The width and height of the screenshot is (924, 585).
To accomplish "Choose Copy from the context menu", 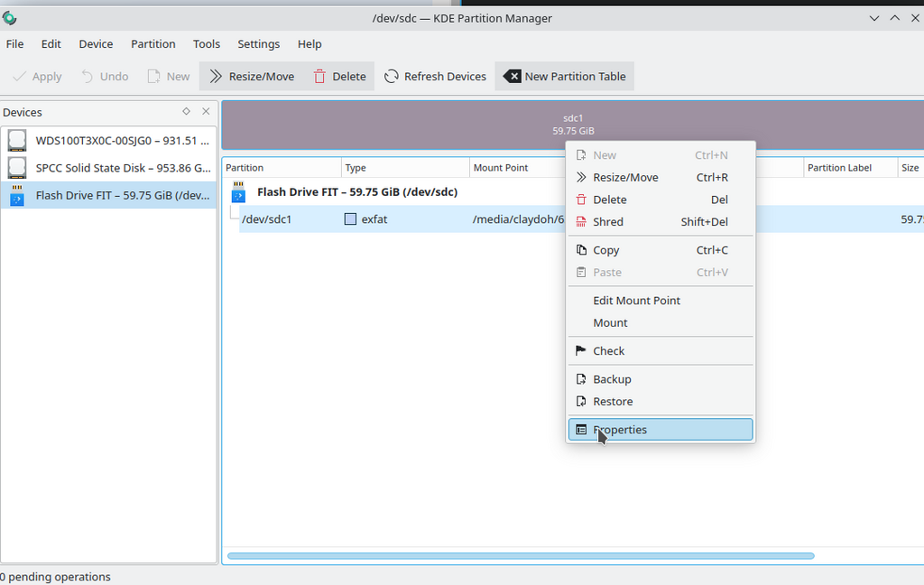I will (x=605, y=250).
